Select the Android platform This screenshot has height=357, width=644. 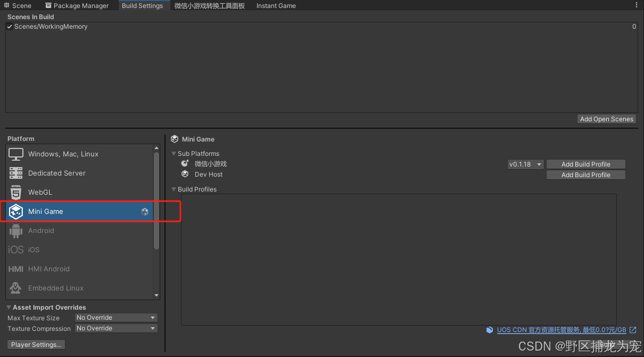tap(79, 230)
